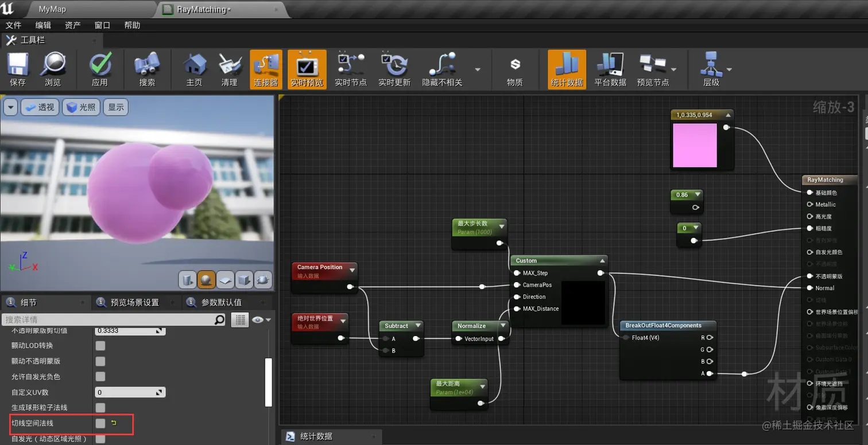Viewport: 868px width, 445px height.
Task: Select cube preview mesh shape
Action: pyautogui.click(x=244, y=279)
